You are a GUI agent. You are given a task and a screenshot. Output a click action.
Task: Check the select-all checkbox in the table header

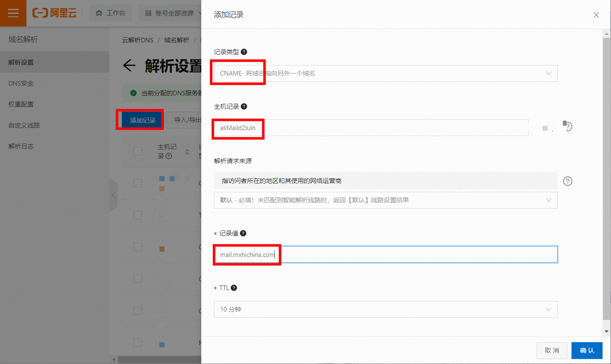tap(138, 152)
